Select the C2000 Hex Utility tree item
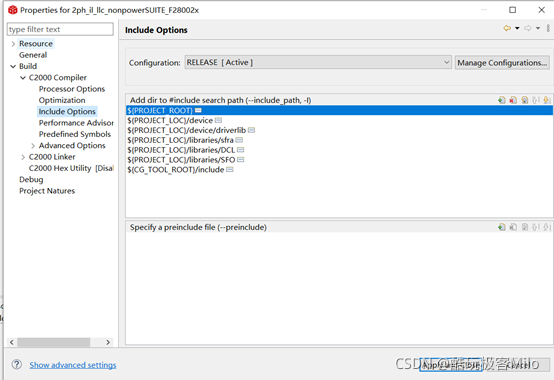The image size is (554, 380). click(x=71, y=168)
